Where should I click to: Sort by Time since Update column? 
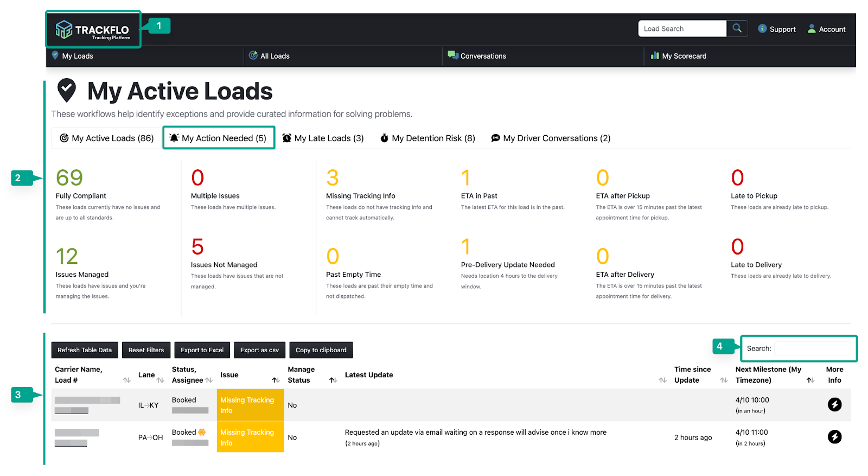click(x=723, y=380)
